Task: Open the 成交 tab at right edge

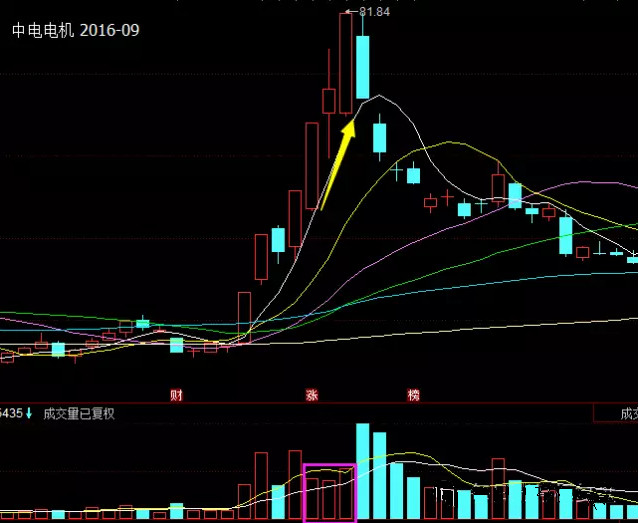Action: [x=616, y=413]
